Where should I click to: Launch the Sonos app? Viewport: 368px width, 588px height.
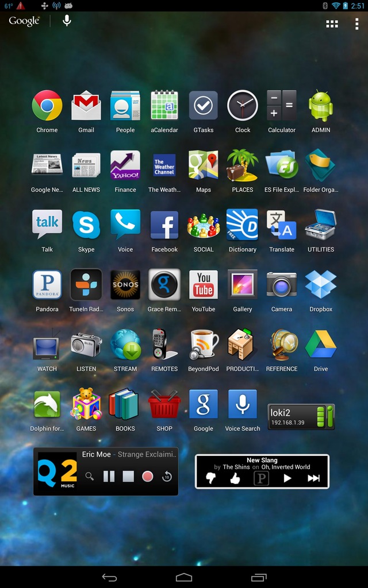pos(125,284)
